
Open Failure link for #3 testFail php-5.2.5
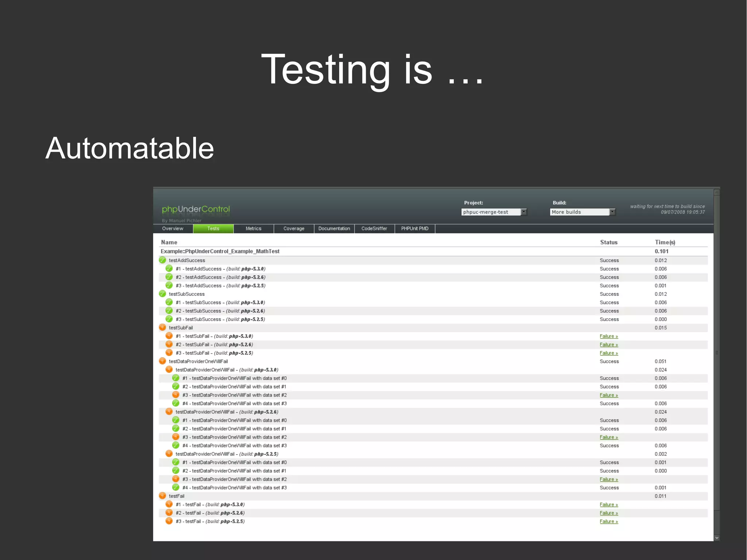point(608,522)
